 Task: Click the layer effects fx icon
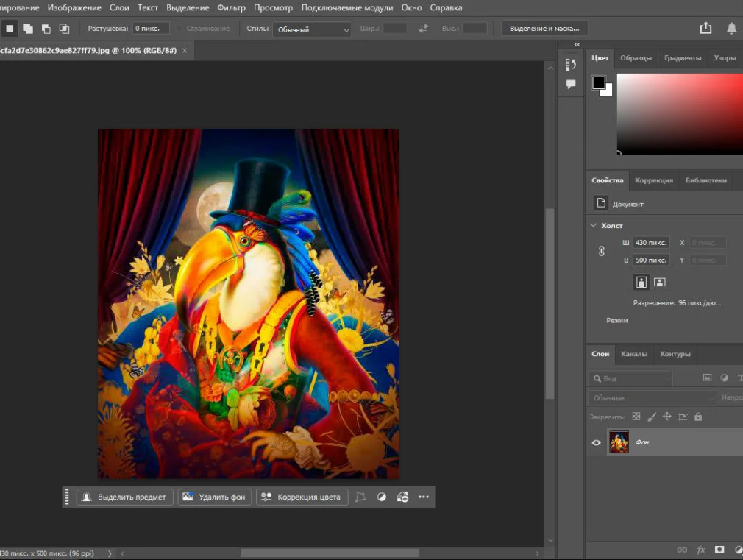click(x=701, y=550)
